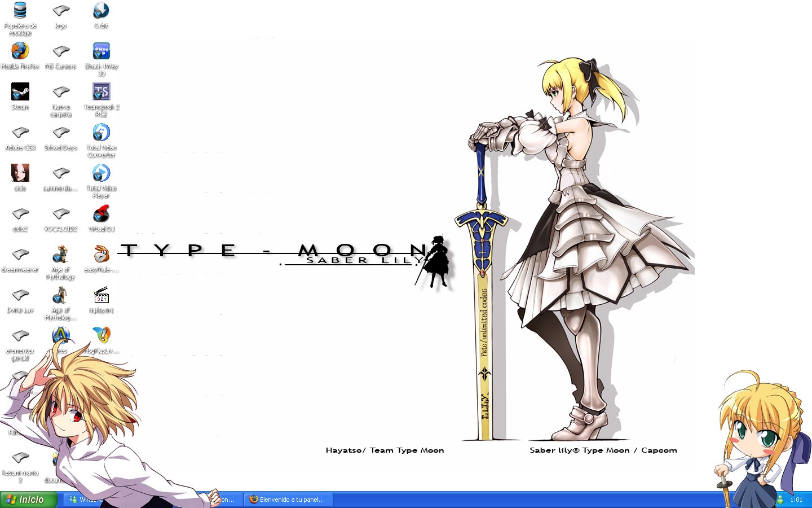Open the Nueva carpeta folder
The width and height of the screenshot is (812, 508).
pos(61,100)
